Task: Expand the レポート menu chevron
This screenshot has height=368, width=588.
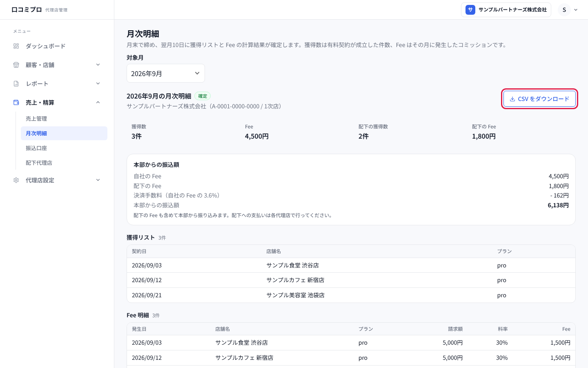Action: (98, 84)
